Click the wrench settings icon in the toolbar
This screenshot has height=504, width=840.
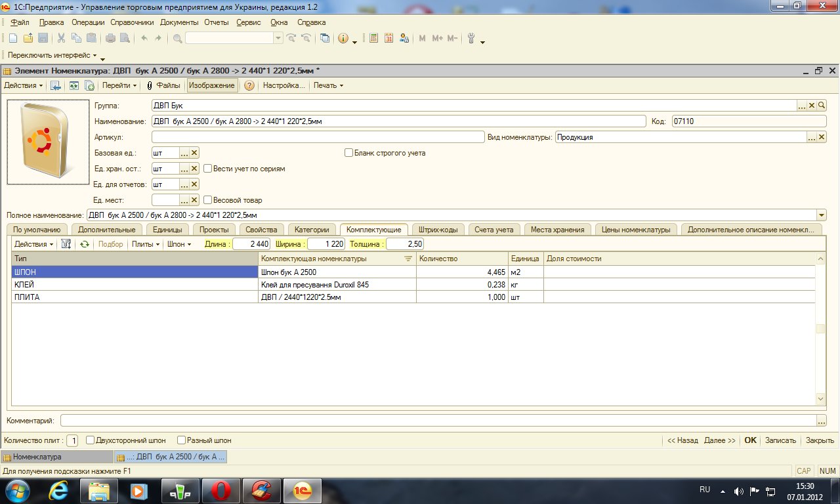point(471,38)
